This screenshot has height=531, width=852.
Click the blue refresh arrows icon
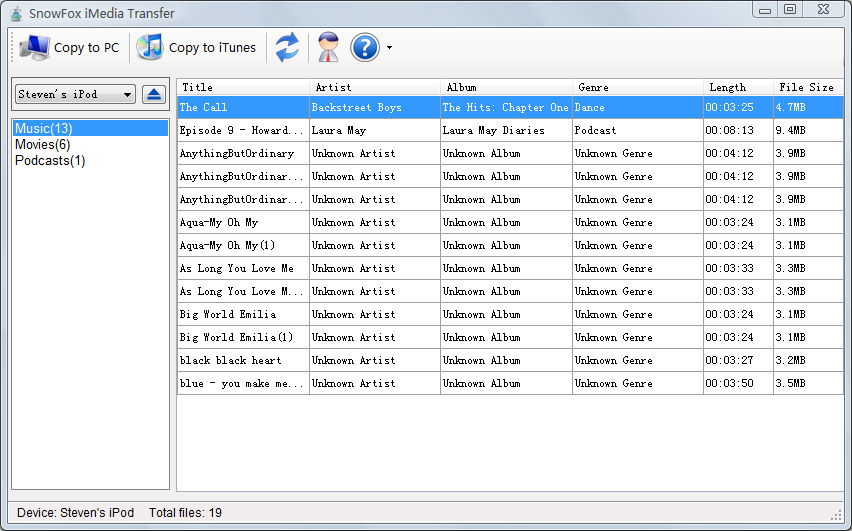click(287, 47)
